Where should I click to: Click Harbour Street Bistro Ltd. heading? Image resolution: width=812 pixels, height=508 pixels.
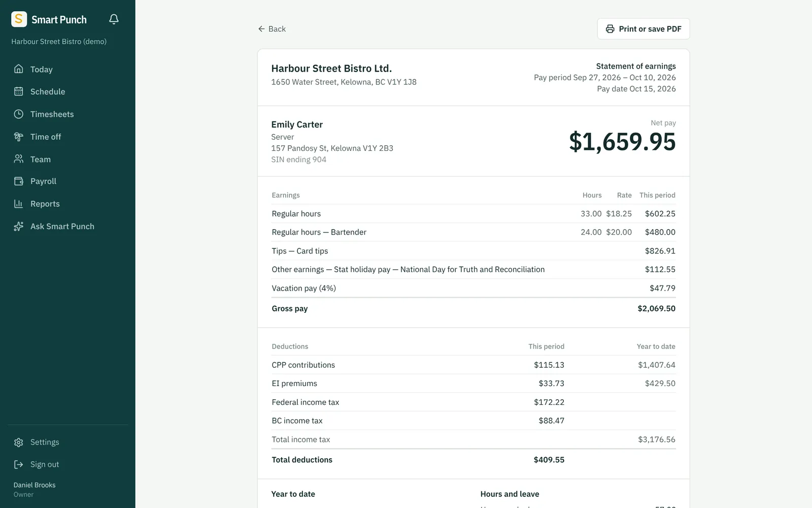pyautogui.click(x=331, y=69)
